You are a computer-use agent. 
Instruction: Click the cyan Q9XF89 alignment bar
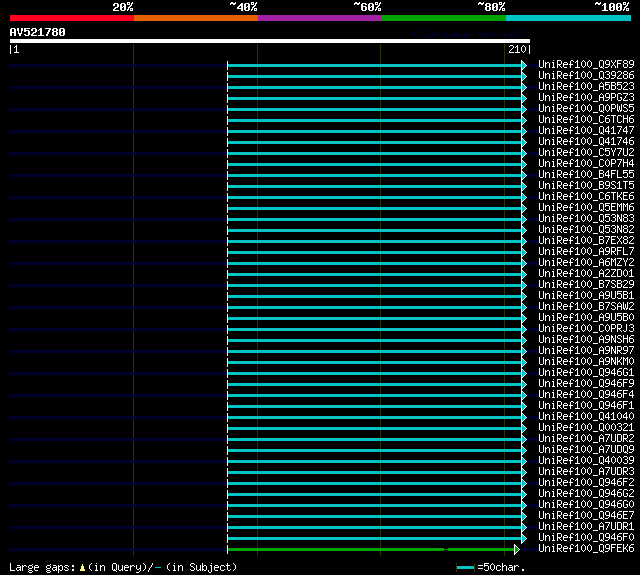tap(374, 65)
